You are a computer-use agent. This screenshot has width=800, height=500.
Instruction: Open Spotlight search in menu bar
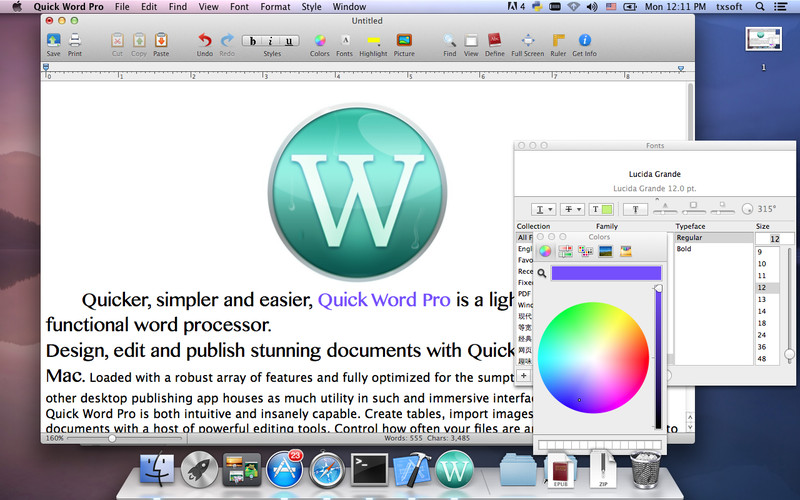760,7
